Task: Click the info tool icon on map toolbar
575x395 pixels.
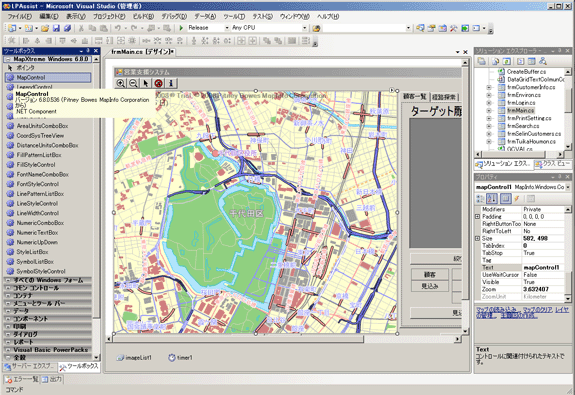Action: 171,83
